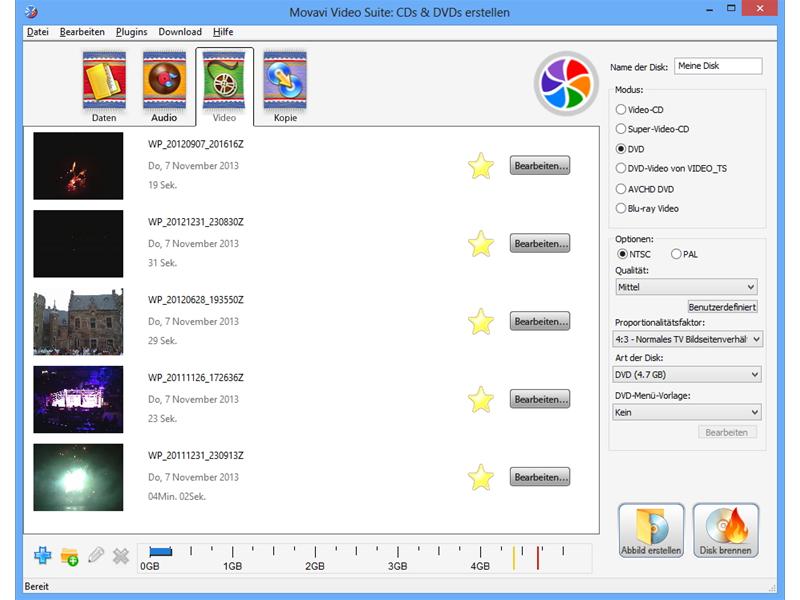Screen dimensions: 800x600
Task: Click star icon for WP_20121231_230830Z
Action: [481, 244]
